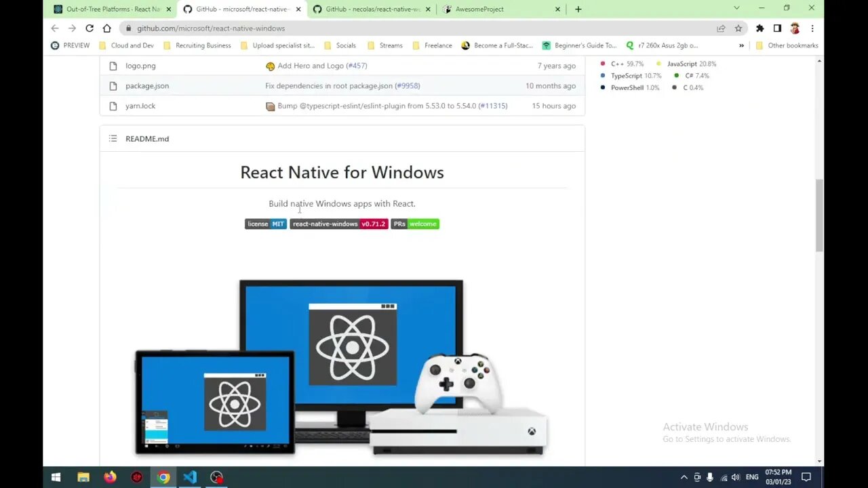The width and height of the screenshot is (868, 488).
Task: Open the Upload specialist bookmark folder
Action: pyautogui.click(x=277, y=45)
